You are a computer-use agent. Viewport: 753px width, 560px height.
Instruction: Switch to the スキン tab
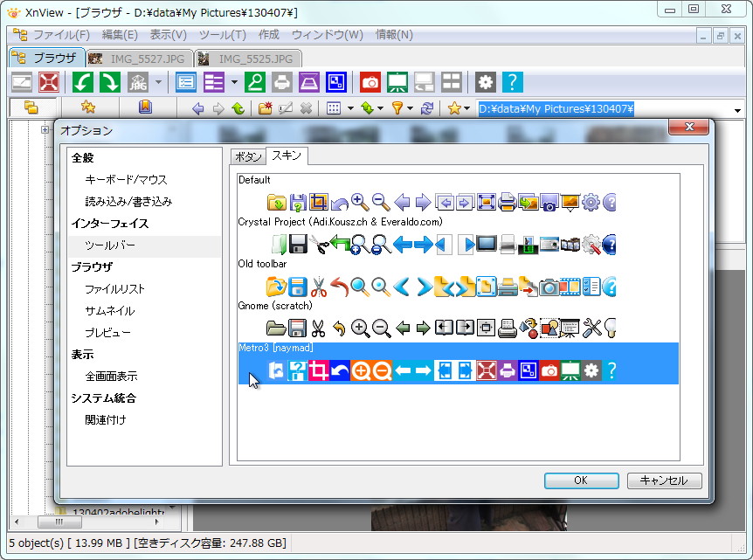click(x=287, y=156)
